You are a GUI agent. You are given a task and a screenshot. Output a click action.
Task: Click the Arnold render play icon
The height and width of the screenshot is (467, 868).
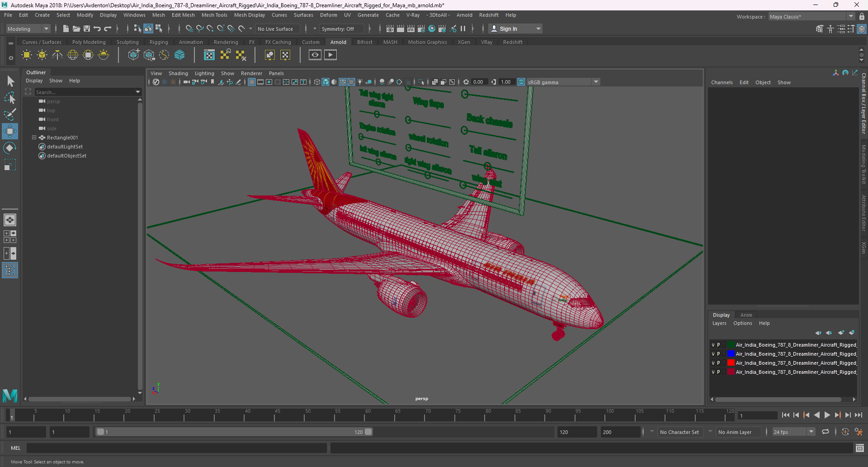pos(330,55)
